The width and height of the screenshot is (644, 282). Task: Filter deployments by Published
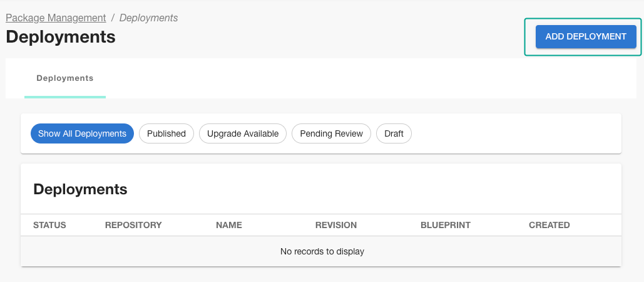[x=166, y=133]
